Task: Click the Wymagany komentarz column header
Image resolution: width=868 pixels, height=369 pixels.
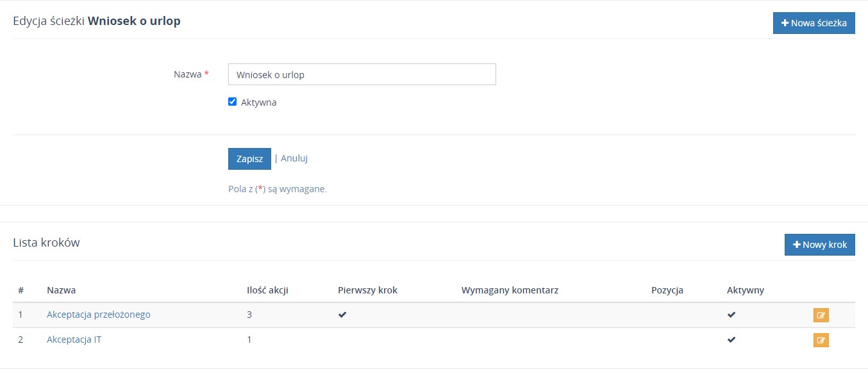Action: (510, 290)
